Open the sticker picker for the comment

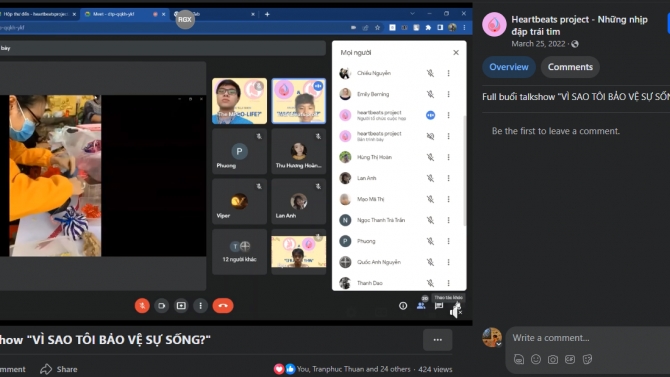(x=588, y=359)
